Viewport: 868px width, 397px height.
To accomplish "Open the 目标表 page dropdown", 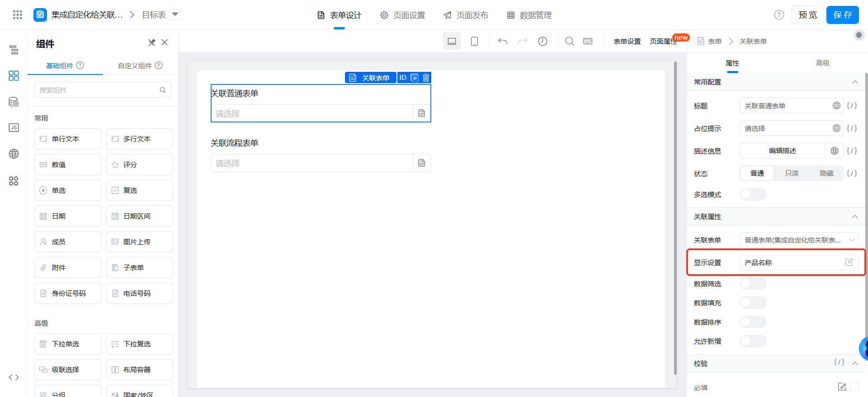I will point(175,15).
